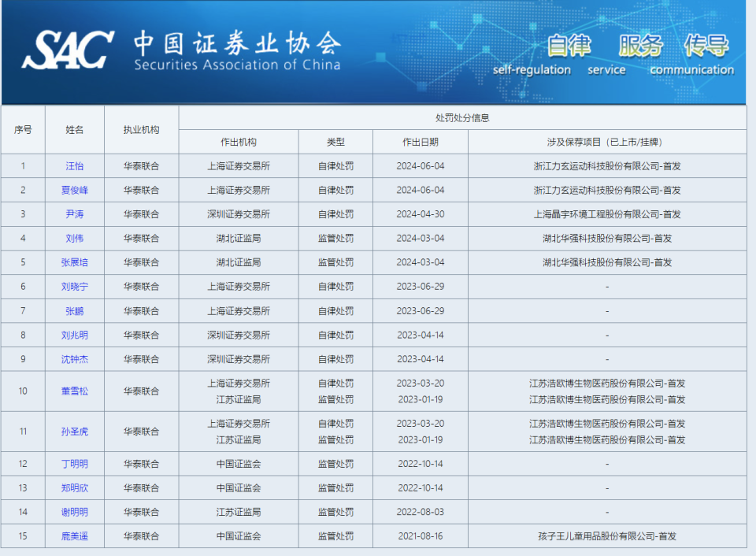The width and height of the screenshot is (756, 556).
Task: Select date 2023-04-14 in 沈钟杰's row
Action: coord(421,359)
